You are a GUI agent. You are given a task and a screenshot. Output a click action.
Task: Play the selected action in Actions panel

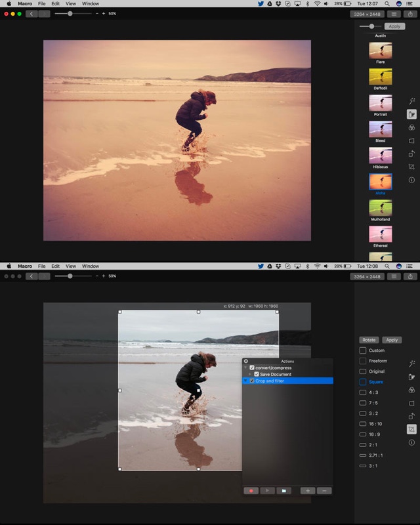click(x=267, y=491)
